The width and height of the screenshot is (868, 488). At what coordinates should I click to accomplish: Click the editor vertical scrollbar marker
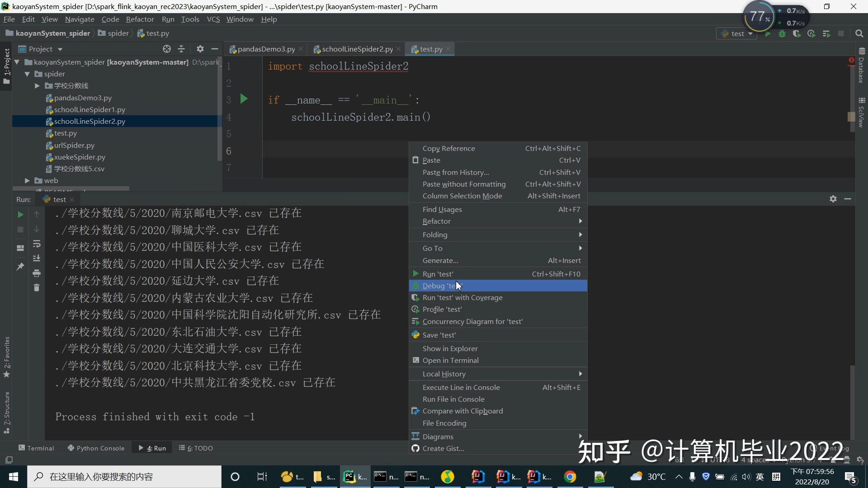tap(851, 117)
